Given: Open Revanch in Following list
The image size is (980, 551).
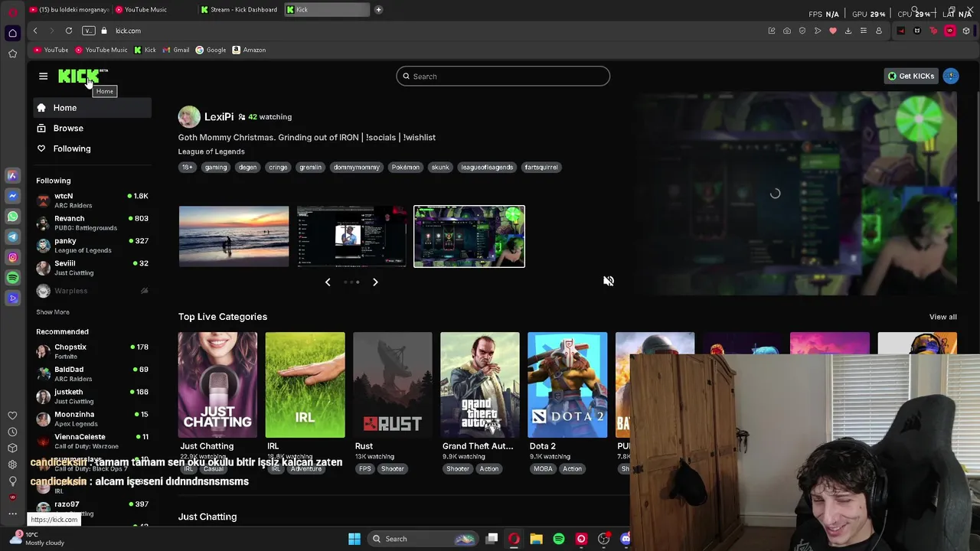Looking at the screenshot, I should click(92, 223).
